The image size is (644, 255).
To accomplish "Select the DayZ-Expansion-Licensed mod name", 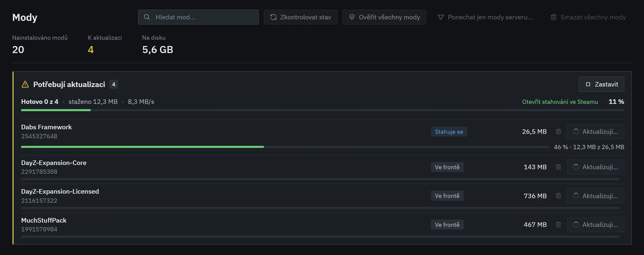I will point(60,192).
